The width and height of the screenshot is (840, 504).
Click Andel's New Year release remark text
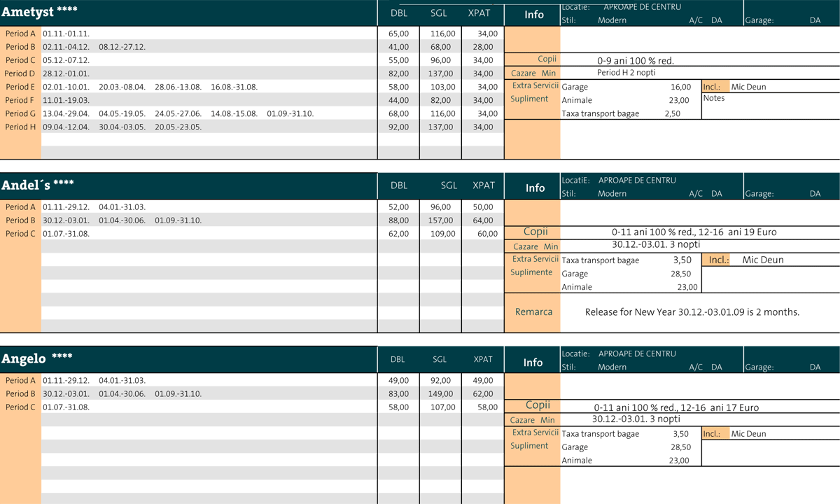click(x=692, y=312)
